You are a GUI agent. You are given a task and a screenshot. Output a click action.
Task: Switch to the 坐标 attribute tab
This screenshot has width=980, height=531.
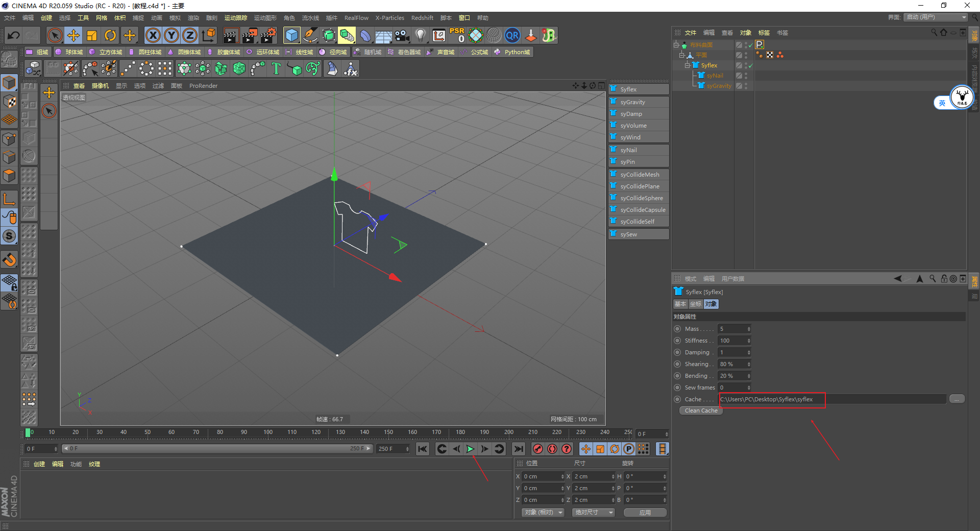coord(695,304)
